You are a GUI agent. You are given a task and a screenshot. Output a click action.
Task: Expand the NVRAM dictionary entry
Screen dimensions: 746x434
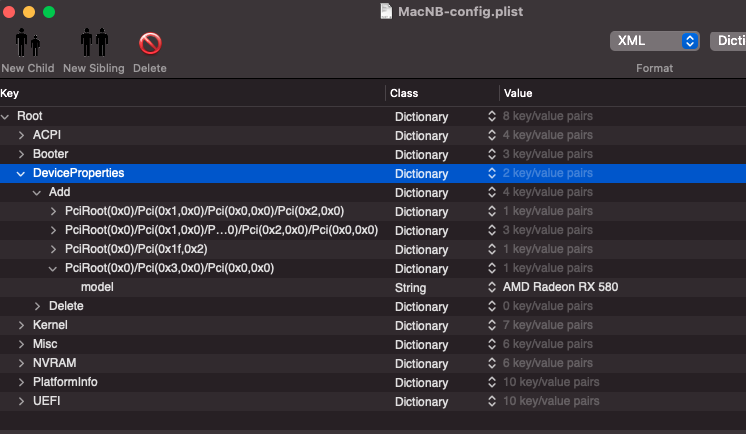click(x=22, y=364)
